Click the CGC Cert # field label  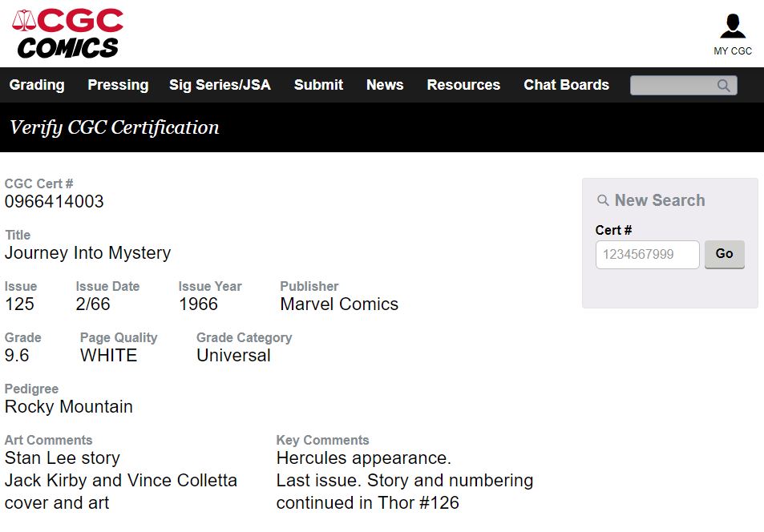pyautogui.click(x=39, y=183)
